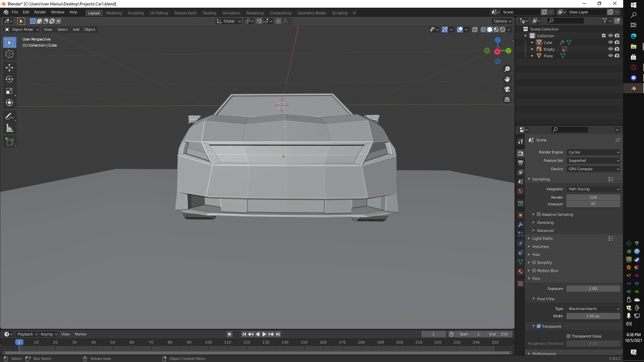This screenshot has height=362, width=644.
Task: Hide the Cube object in viewport
Action: (610, 42)
